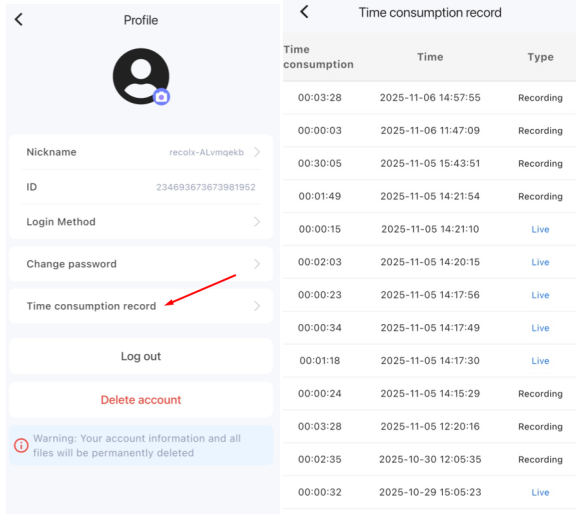Select the 00:01:49 duration cell
576x518 pixels.
pos(320,196)
